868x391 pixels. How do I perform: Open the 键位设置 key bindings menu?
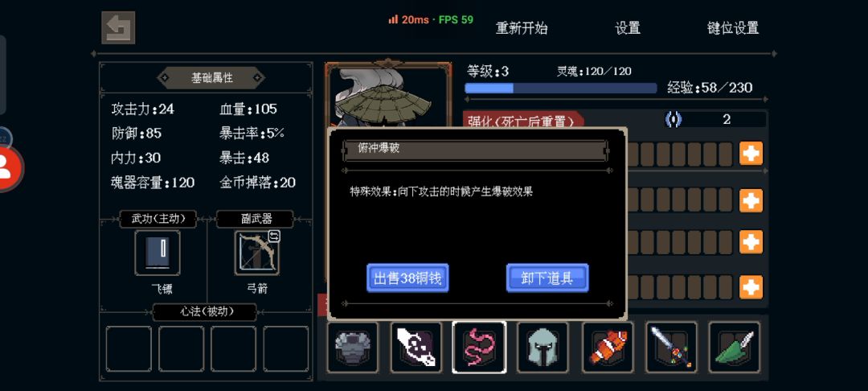(733, 28)
